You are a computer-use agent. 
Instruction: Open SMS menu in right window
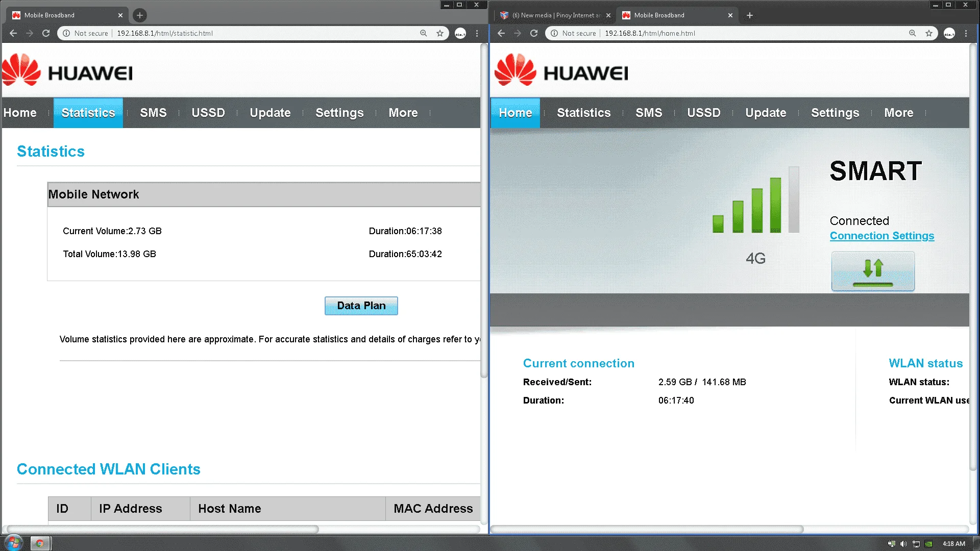[649, 113]
